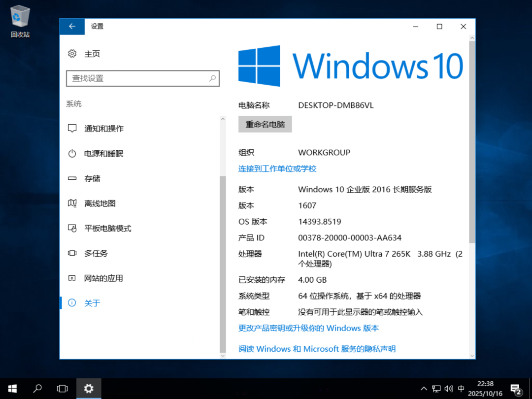The width and height of the screenshot is (532, 399).
Task: Click the version value 1607
Action: click(307, 205)
